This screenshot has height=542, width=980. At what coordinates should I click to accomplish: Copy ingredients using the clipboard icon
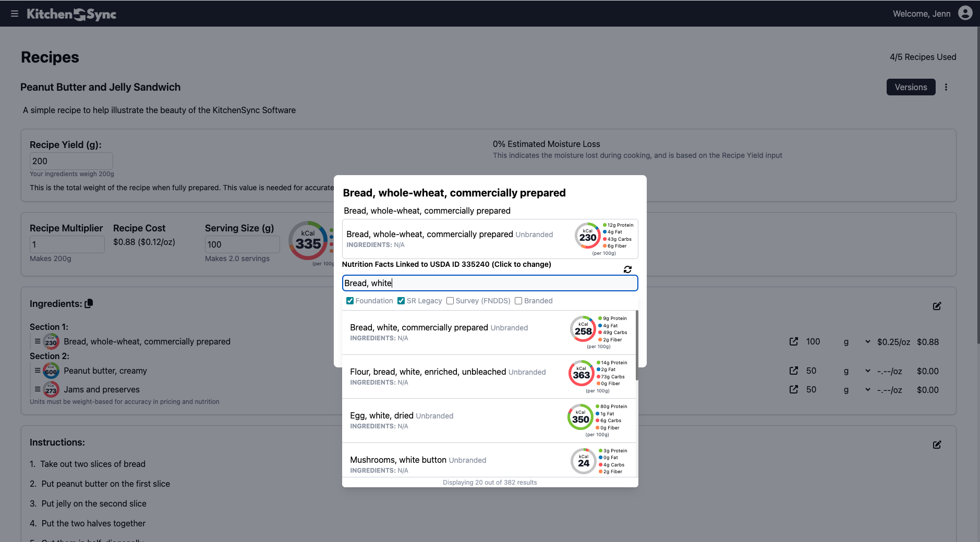click(x=89, y=304)
